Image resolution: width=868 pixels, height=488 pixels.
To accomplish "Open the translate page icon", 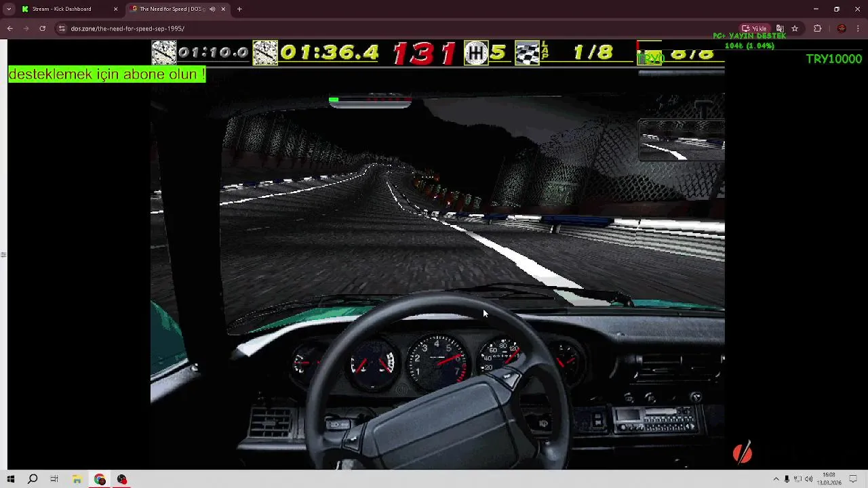I will (x=780, y=28).
